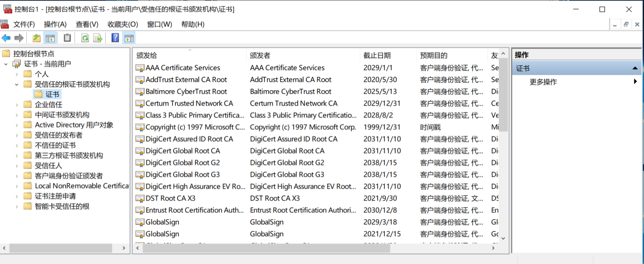Click the console app icon in title bar
This screenshot has height=264, width=644.
pos(7,9)
